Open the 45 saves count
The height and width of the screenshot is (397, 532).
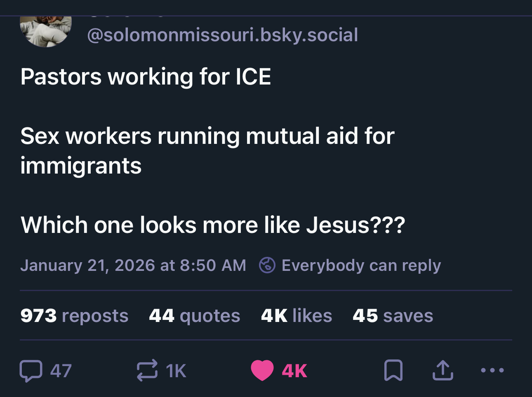[x=393, y=316]
